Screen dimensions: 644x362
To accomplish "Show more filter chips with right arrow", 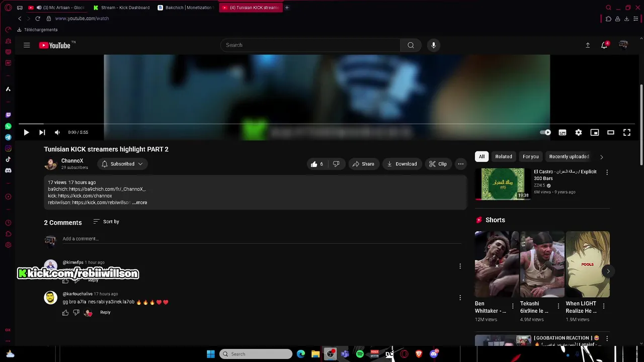I will 602,157.
